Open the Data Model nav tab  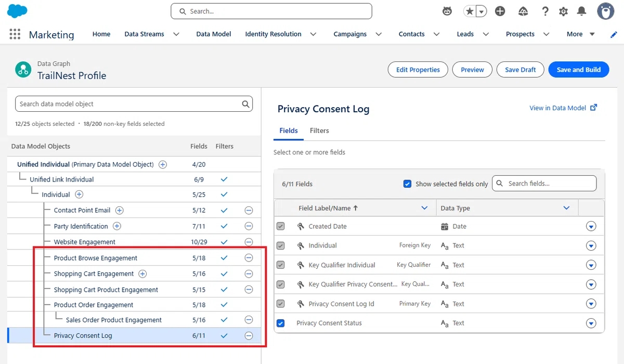[214, 34]
